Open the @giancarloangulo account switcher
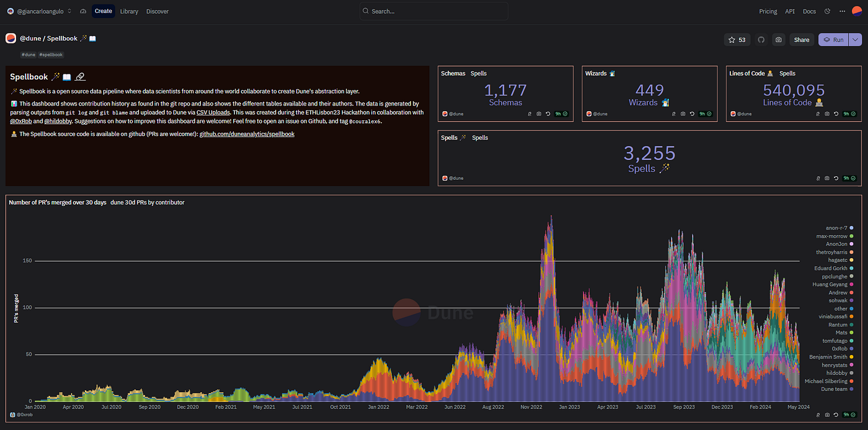The width and height of the screenshot is (868, 430). click(x=40, y=11)
